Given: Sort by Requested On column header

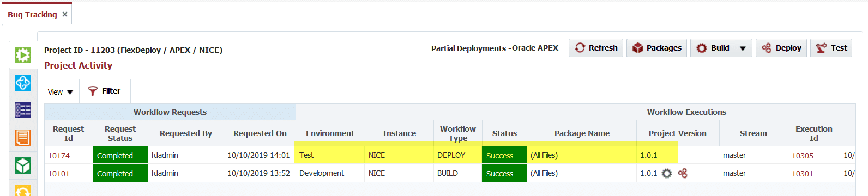Looking at the screenshot, I should tap(260, 133).
